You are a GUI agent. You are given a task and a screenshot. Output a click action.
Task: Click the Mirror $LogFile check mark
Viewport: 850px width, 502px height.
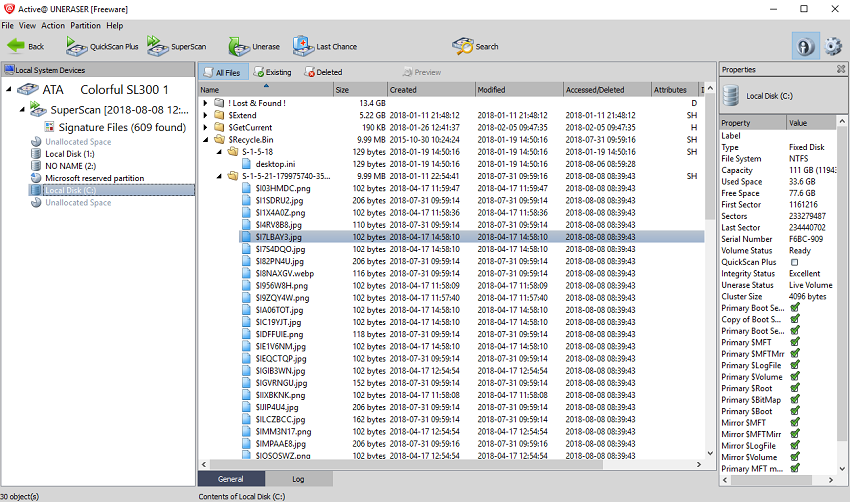(795, 446)
